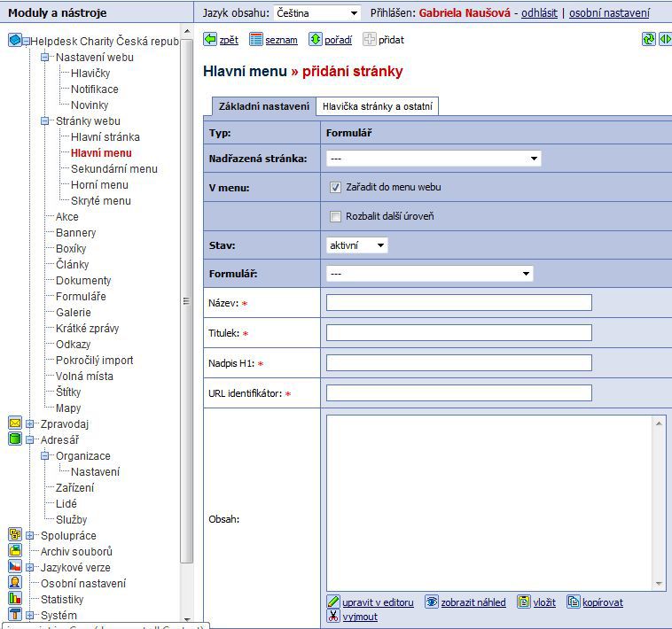The height and width of the screenshot is (629, 672).
Task: Click the pořadí reorder icon
Action: point(316,39)
